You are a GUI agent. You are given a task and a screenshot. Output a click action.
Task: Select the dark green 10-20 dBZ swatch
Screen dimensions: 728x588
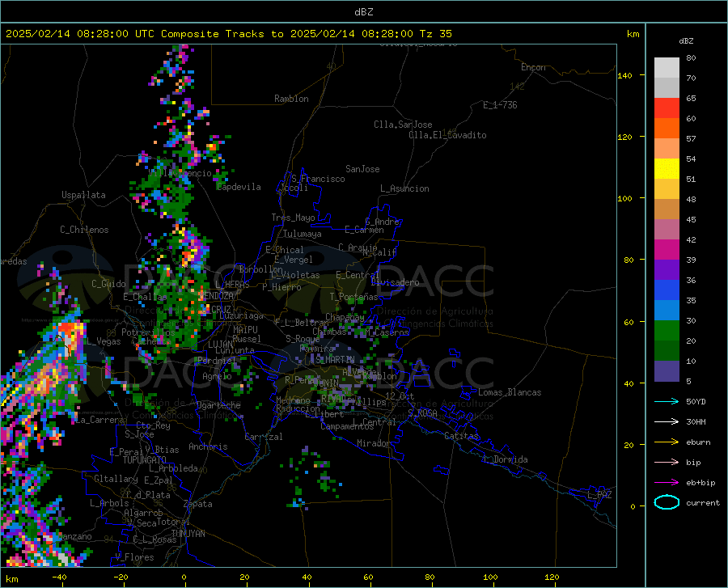coord(667,351)
